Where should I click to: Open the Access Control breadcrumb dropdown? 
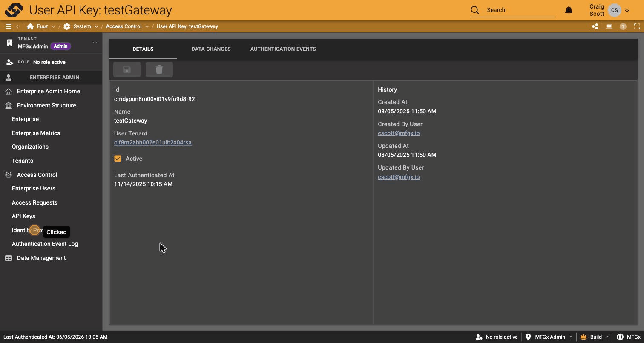[147, 26]
